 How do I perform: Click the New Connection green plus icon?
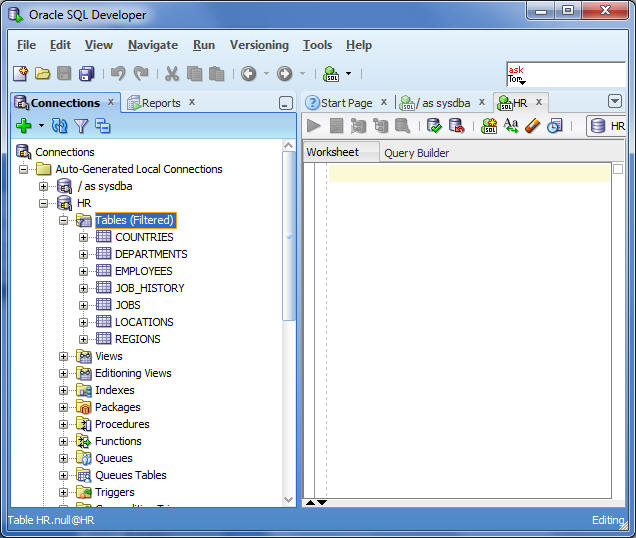(x=24, y=126)
